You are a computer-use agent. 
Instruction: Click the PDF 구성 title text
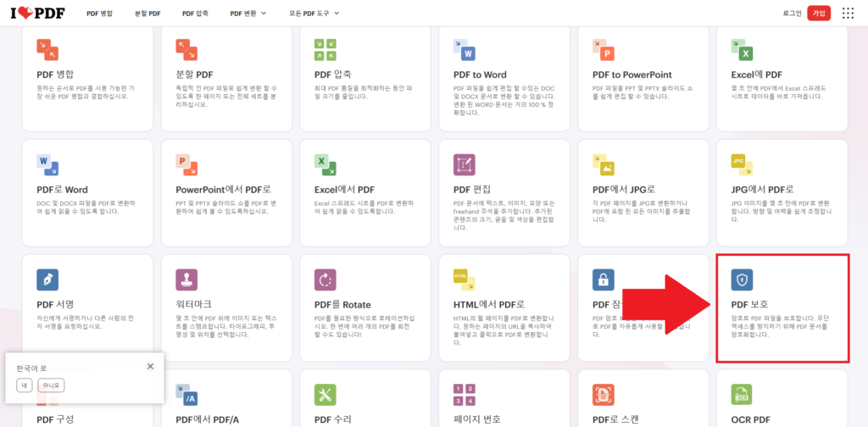tap(55, 419)
